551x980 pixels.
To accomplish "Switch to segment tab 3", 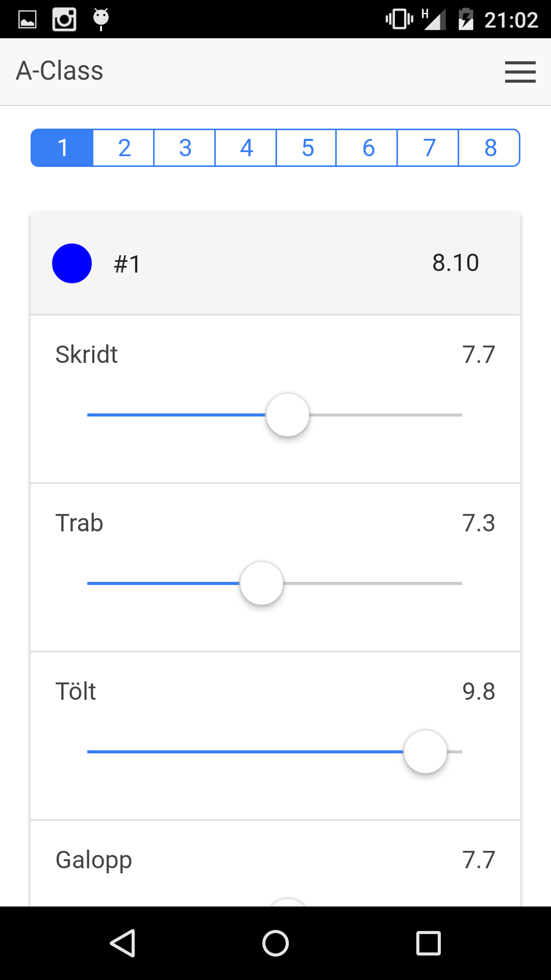I will click(x=185, y=148).
